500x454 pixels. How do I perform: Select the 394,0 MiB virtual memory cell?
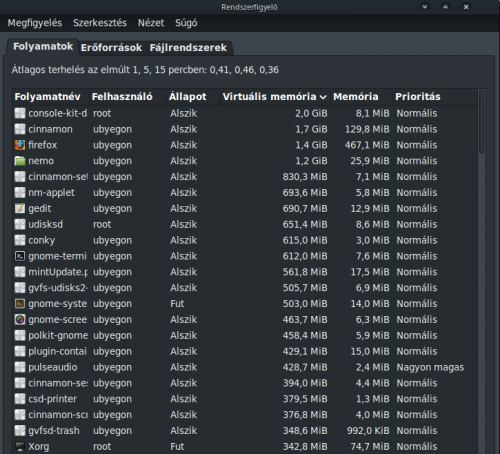(305, 383)
